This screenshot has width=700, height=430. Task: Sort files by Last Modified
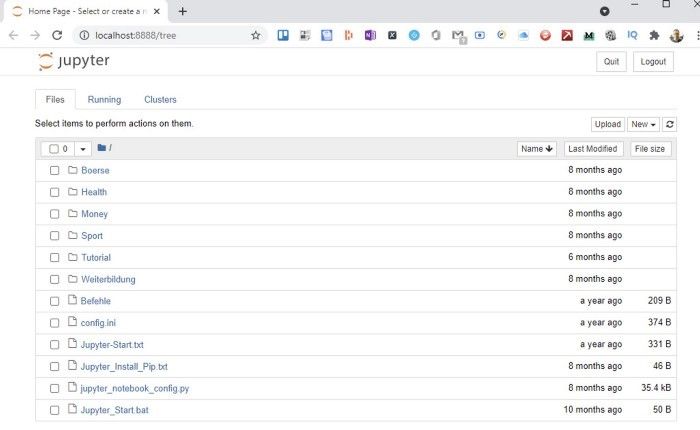pyautogui.click(x=592, y=149)
